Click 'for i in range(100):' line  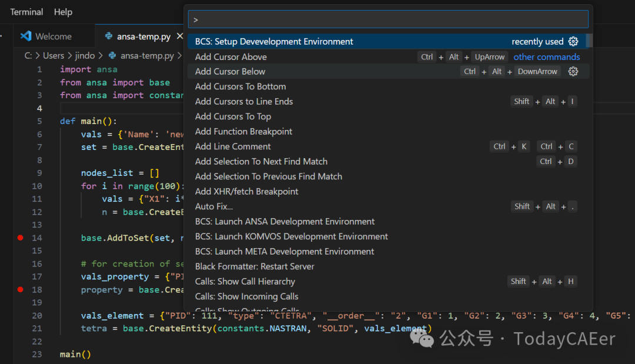coord(132,186)
